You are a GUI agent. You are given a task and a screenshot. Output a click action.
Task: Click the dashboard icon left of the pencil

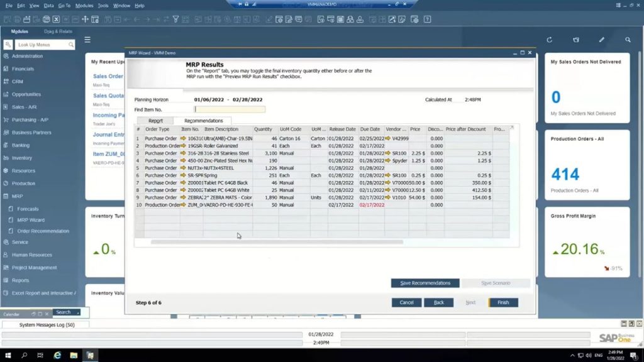576,40
